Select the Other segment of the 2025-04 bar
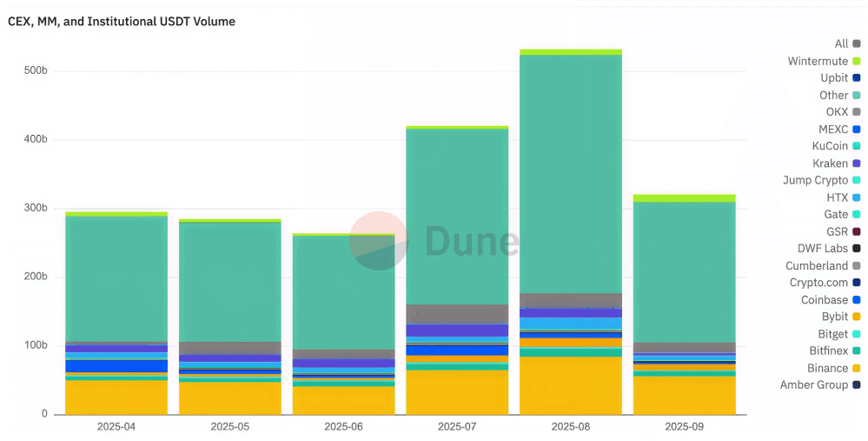Screen dimensions: 868x441 (116, 278)
